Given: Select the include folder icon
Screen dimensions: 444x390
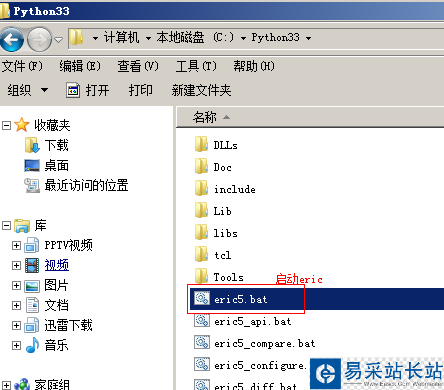Looking at the screenshot, I should (x=201, y=188).
